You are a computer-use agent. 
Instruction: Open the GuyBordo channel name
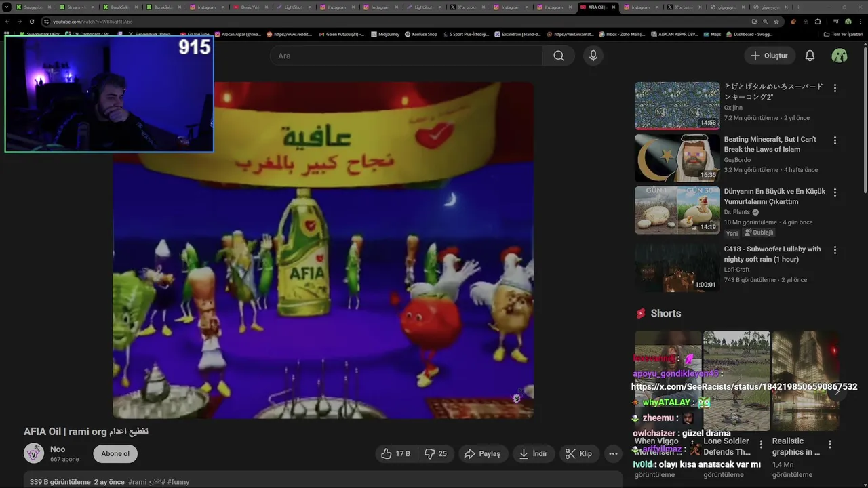click(x=738, y=160)
